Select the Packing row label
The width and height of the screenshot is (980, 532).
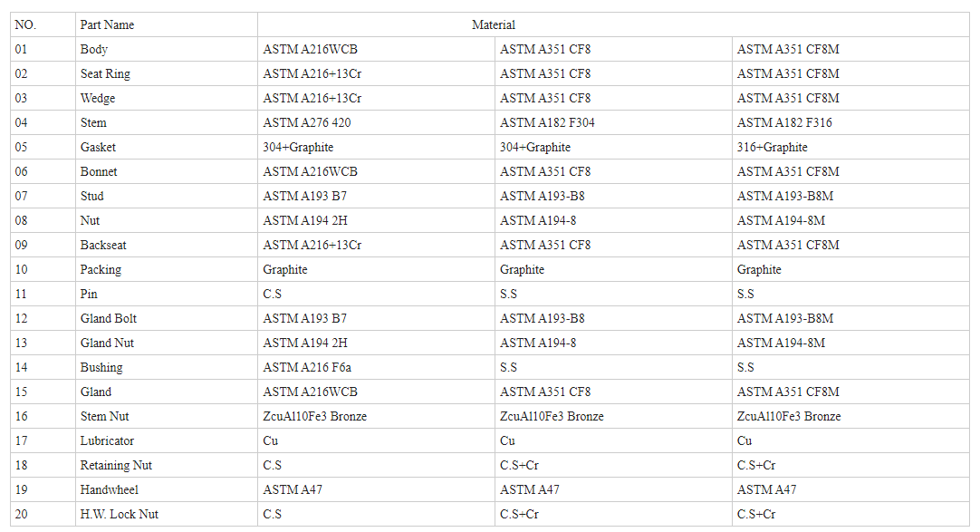(167, 269)
